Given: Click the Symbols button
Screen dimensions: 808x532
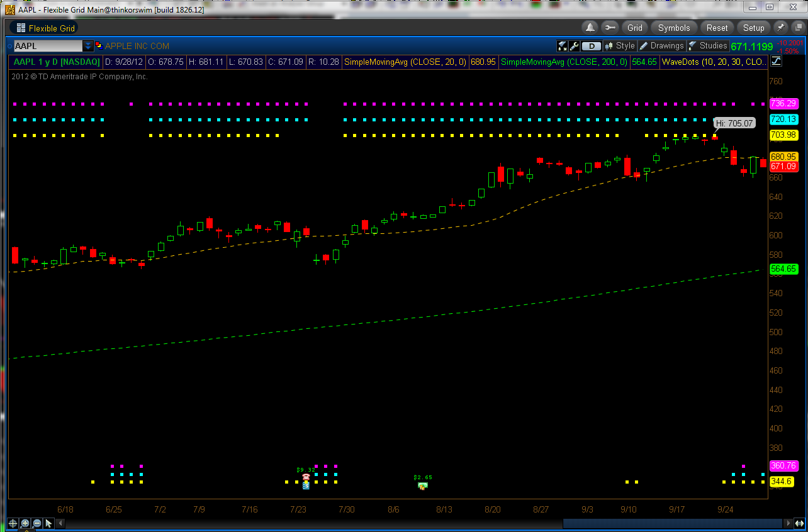Looking at the screenshot, I should tap(674, 28).
